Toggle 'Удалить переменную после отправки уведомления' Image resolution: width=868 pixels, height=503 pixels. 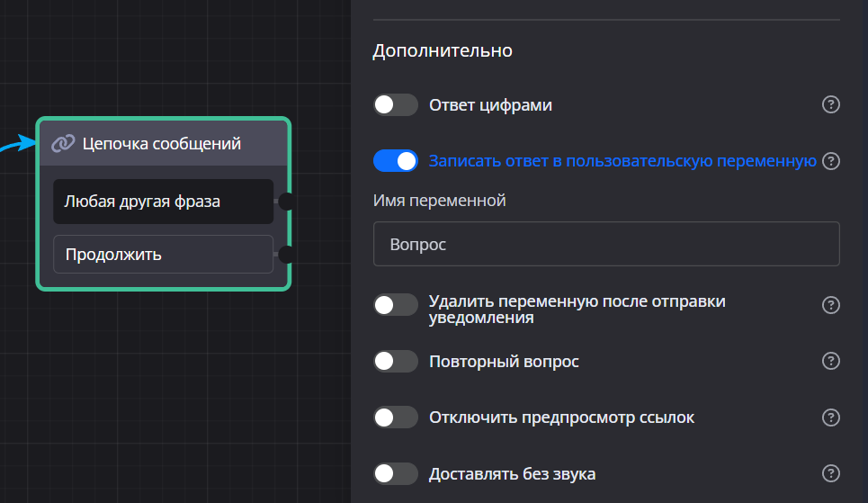[396, 305]
